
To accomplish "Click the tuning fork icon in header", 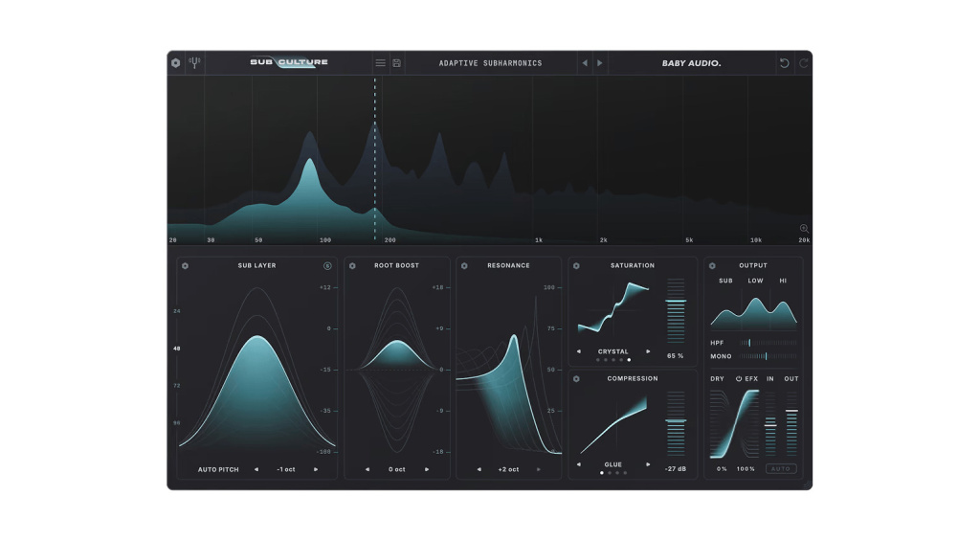I will [x=195, y=62].
